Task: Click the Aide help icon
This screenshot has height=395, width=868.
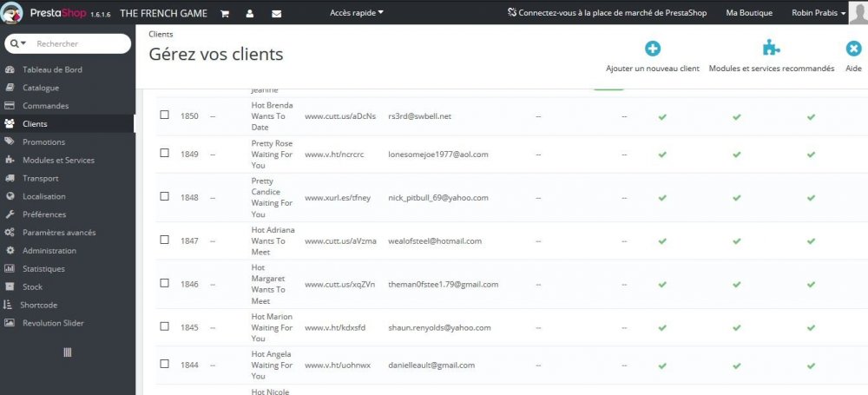Action: point(853,49)
